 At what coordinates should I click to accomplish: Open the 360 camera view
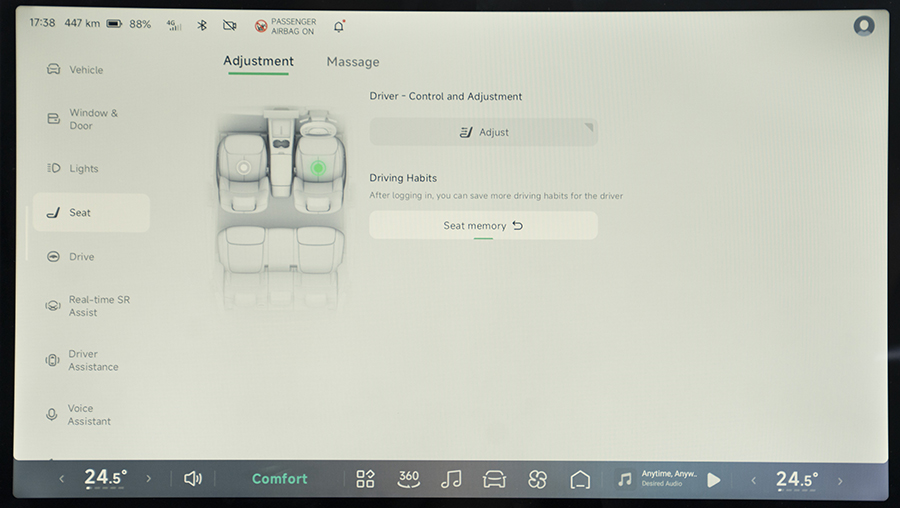coord(408,479)
